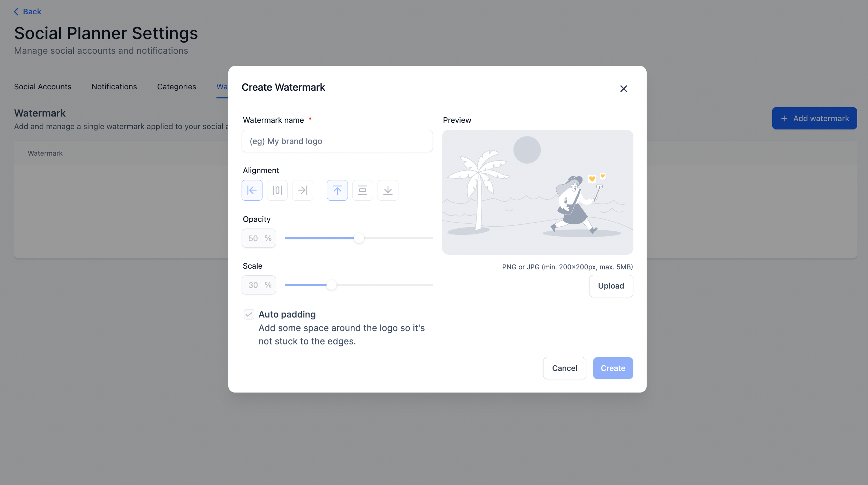Click the Create button

point(612,368)
